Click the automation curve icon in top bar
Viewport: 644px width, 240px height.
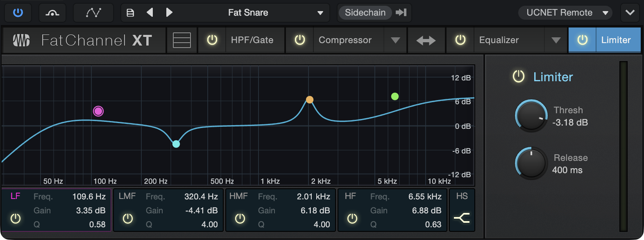pyautogui.click(x=52, y=13)
